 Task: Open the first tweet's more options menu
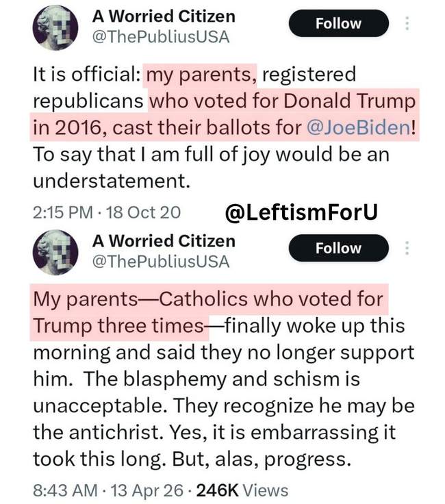[407, 23]
